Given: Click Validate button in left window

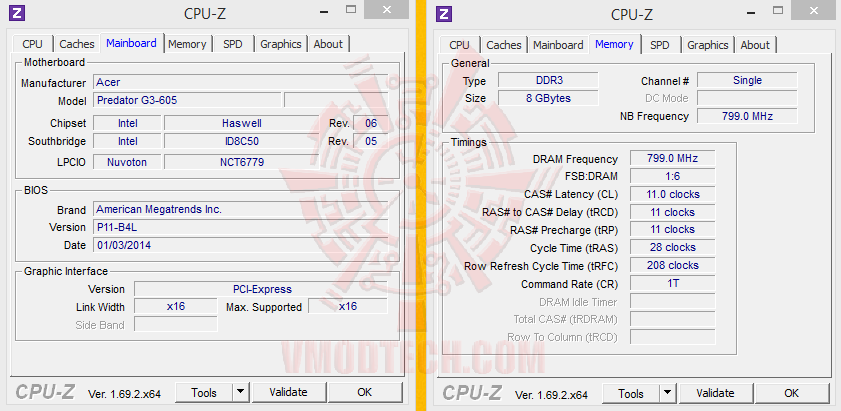Looking at the screenshot, I should click(x=289, y=393).
